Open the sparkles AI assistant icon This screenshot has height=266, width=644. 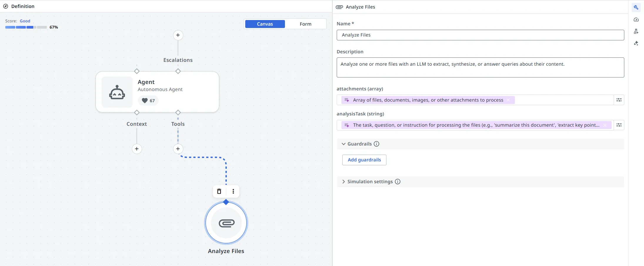click(x=636, y=43)
